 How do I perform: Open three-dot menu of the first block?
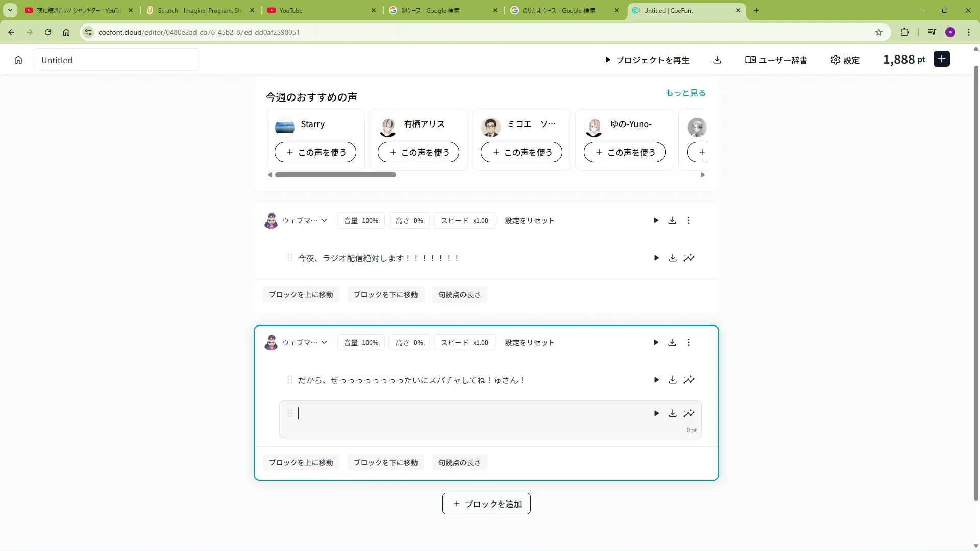point(689,221)
